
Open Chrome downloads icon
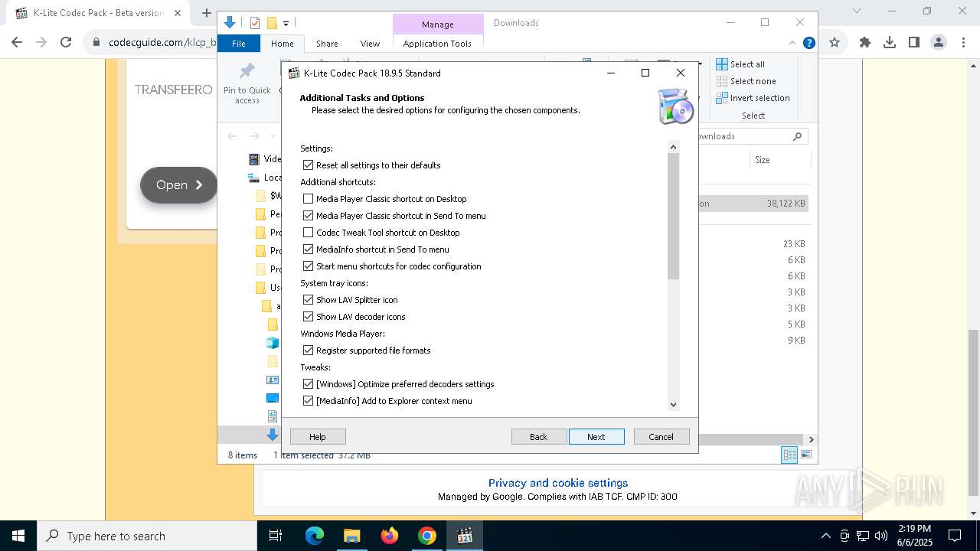tap(890, 43)
